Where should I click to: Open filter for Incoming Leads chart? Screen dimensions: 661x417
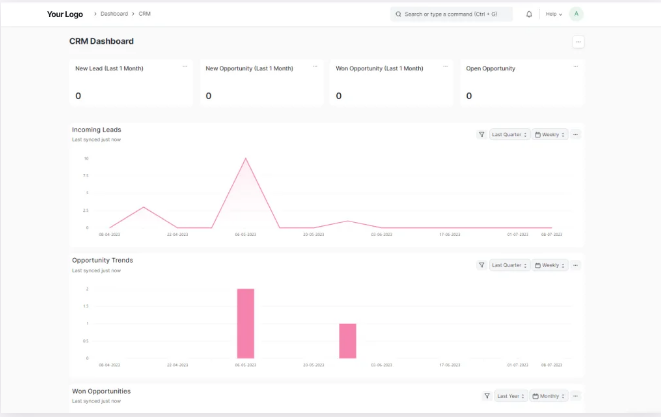coord(481,134)
